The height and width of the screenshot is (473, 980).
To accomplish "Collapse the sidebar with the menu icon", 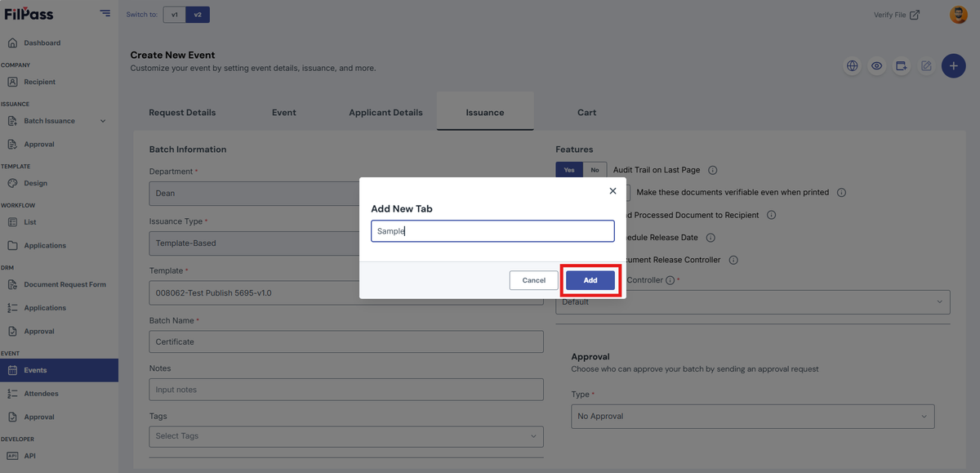I will (105, 13).
